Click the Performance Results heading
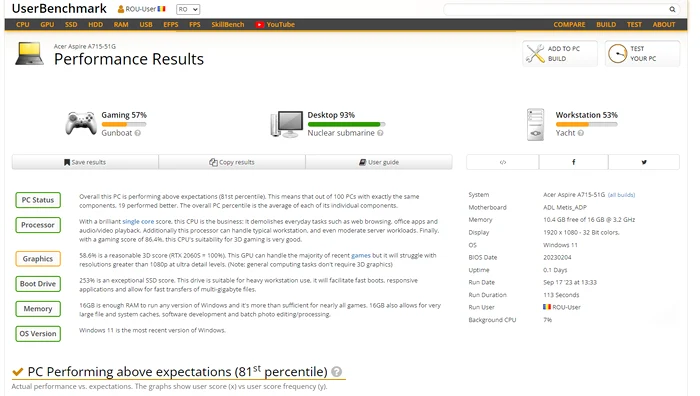Viewport: 700px width, 396px height. point(129,59)
